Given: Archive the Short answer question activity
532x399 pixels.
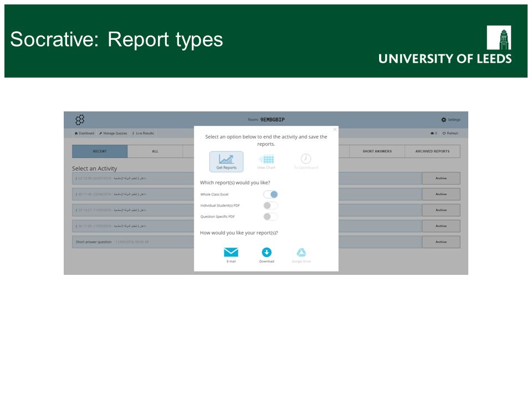Looking at the screenshot, I should click(441, 242).
